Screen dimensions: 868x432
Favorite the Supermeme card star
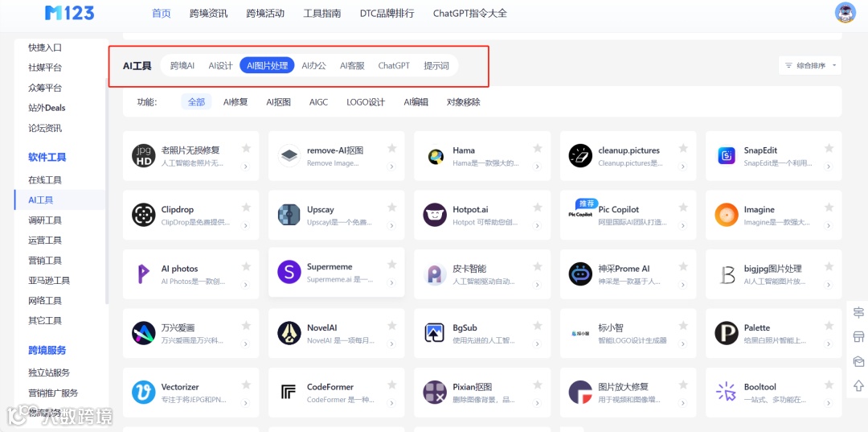392,264
